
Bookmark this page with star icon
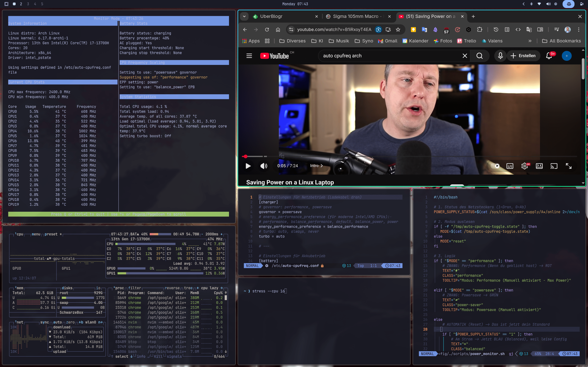click(x=398, y=30)
